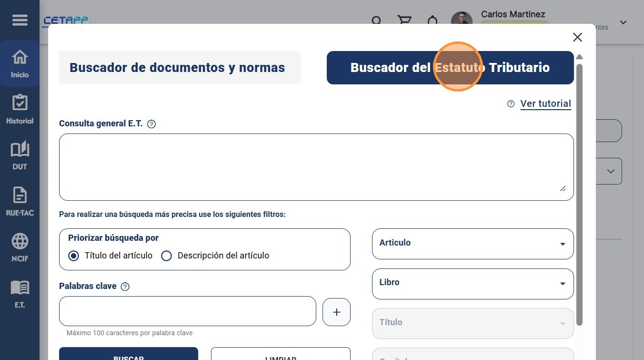Go to Inicio home icon
Screen dimensions: 644x360
click(20, 64)
